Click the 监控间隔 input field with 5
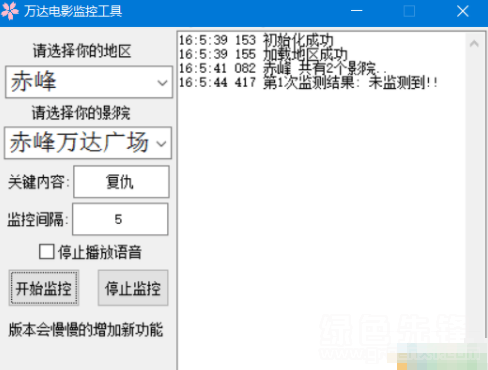Image resolution: width=488 pixels, height=370 pixels. pos(120,219)
